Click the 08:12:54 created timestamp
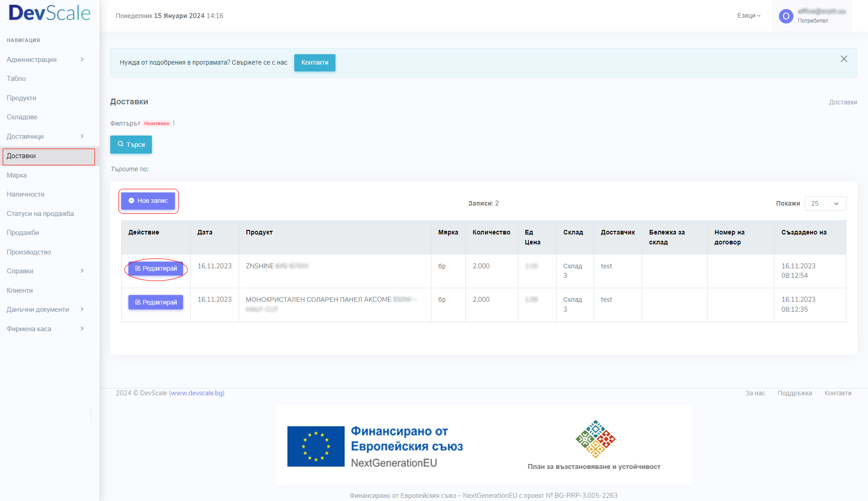The height and width of the screenshot is (501, 868). pyautogui.click(x=794, y=276)
